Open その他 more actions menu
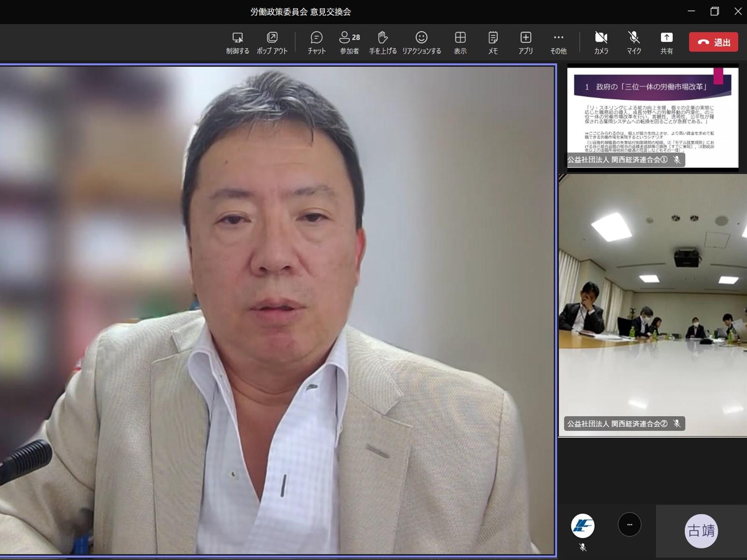The image size is (747, 560). coord(558,42)
